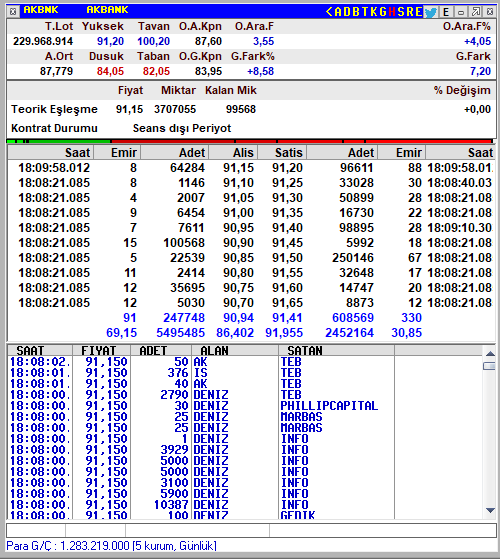The height and width of the screenshot is (559, 500).
Task: Click the yellow 'T' letter button in title bar
Action: pos(365,12)
